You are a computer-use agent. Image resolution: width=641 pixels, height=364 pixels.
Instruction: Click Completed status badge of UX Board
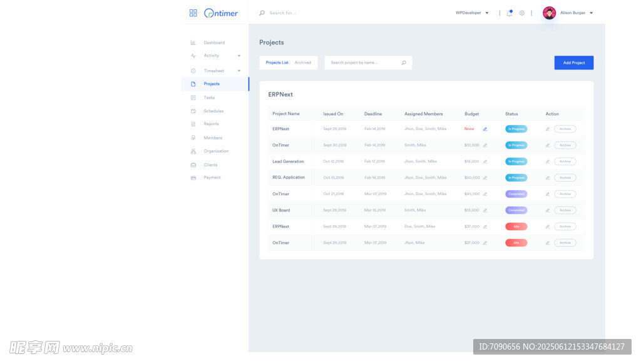pyautogui.click(x=516, y=210)
